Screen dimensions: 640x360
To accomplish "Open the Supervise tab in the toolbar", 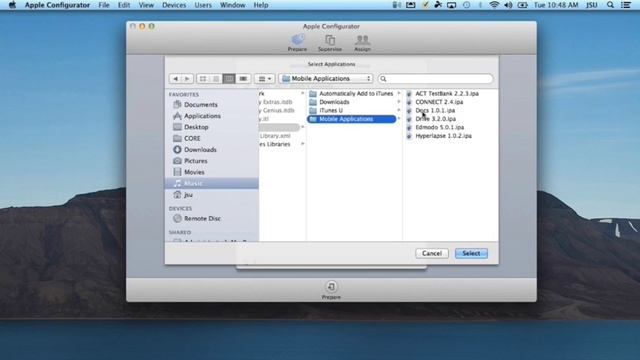I will [x=330, y=43].
